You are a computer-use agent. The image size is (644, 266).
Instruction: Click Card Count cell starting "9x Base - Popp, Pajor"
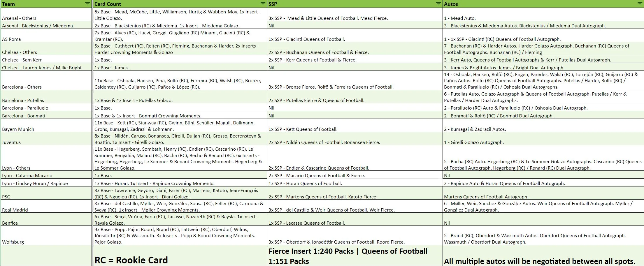tap(180, 235)
